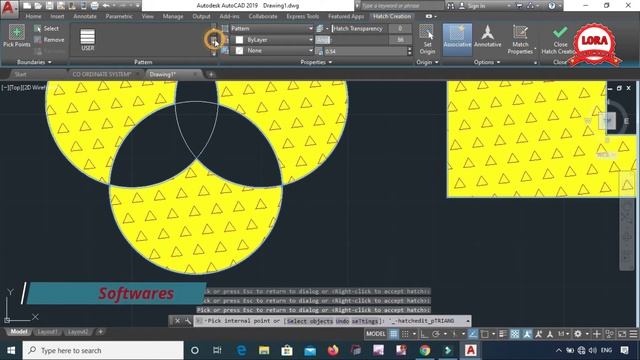The image size is (640, 360).
Task: Click the command line customize wrench icon
Action: click(188, 321)
